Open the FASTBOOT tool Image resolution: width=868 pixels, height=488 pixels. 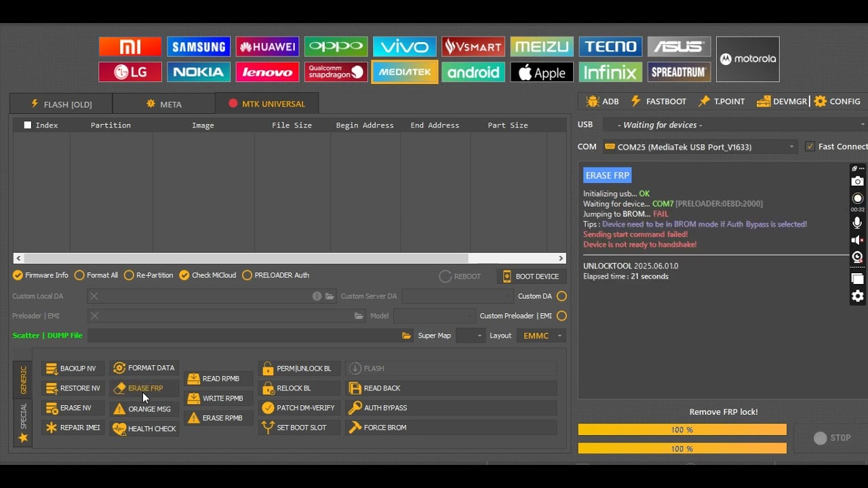pyautogui.click(x=658, y=101)
